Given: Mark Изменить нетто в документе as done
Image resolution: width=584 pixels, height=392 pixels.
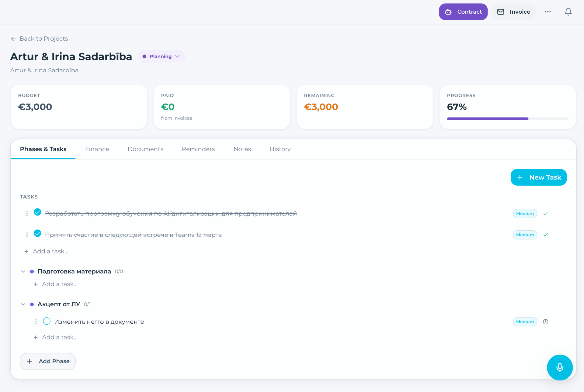Looking at the screenshot, I should click(x=47, y=321).
